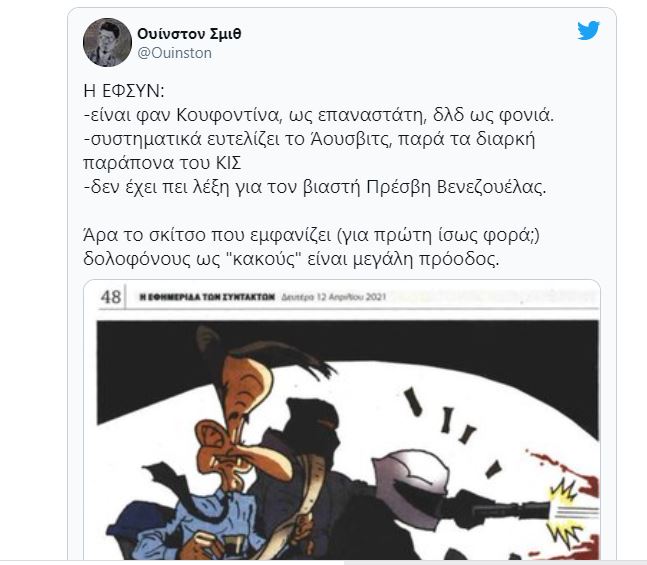Click the paragraph starting 'Άρα το σκίτσο'
Screen dimensions: 647x565
[312, 247]
